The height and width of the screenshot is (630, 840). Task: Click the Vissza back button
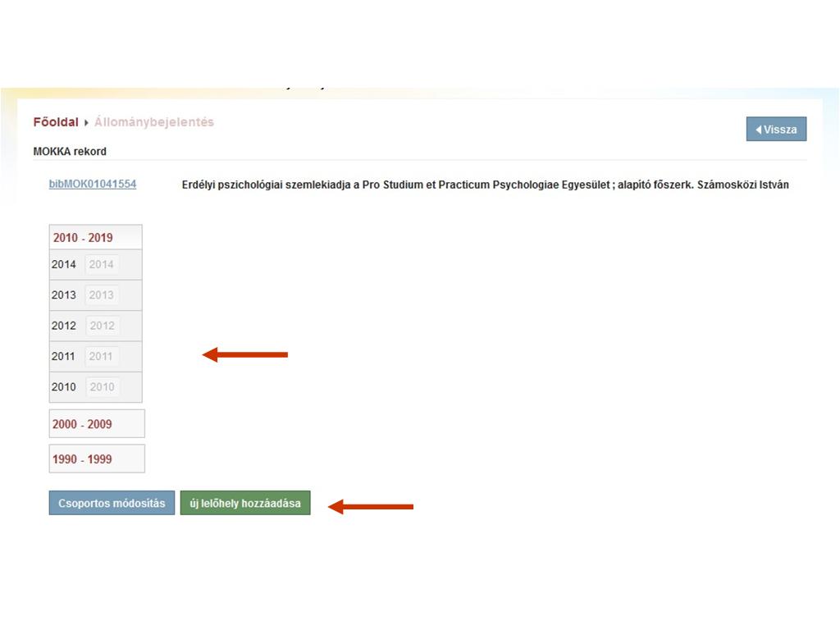click(776, 129)
